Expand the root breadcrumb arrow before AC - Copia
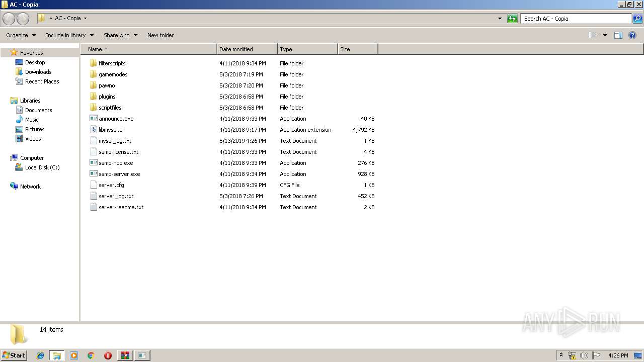Screen dimensions: 644x362 click(51, 19)
